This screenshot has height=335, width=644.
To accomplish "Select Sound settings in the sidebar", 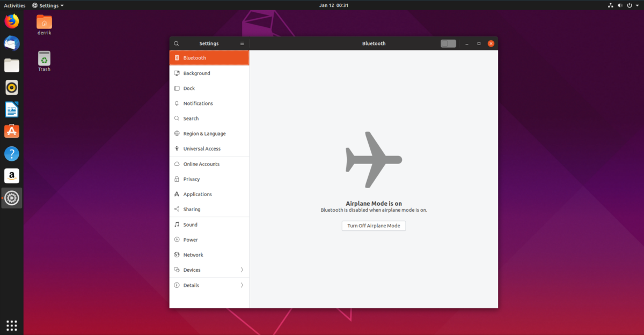I will tap(191, 225).
